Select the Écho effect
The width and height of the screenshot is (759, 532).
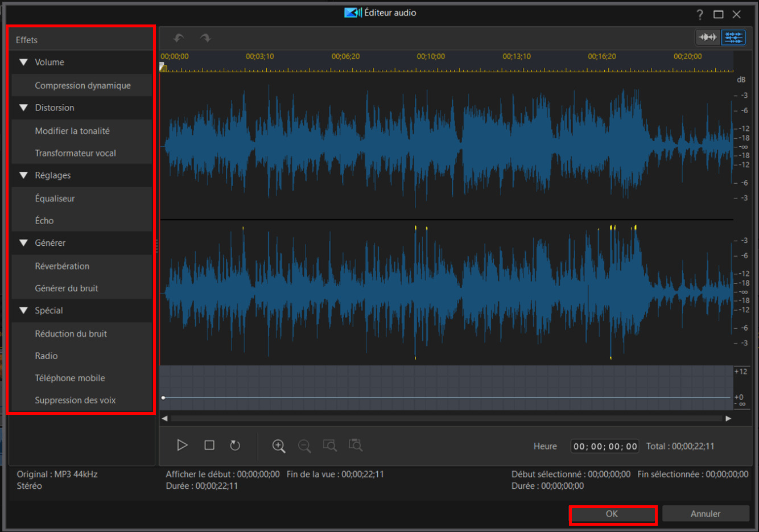[x=82, y=221]
